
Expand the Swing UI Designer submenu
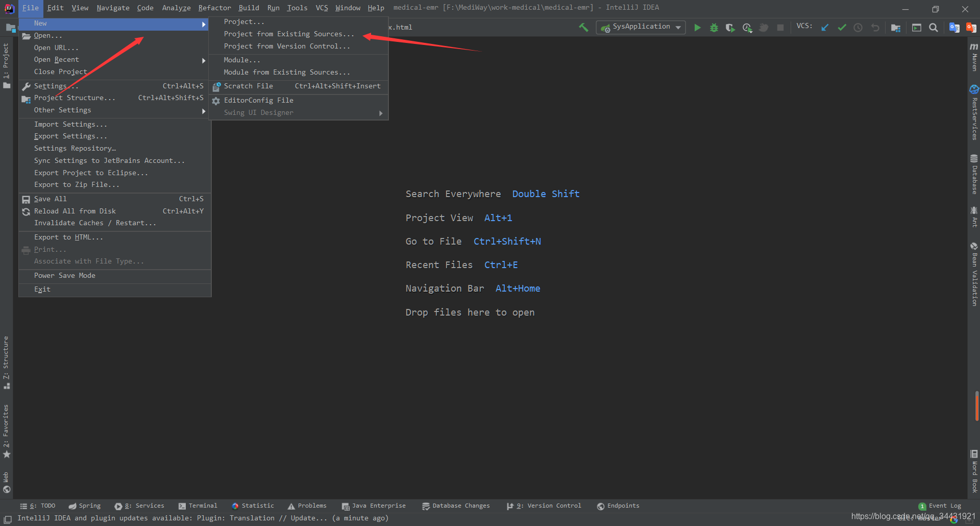[x=299, y=113]
